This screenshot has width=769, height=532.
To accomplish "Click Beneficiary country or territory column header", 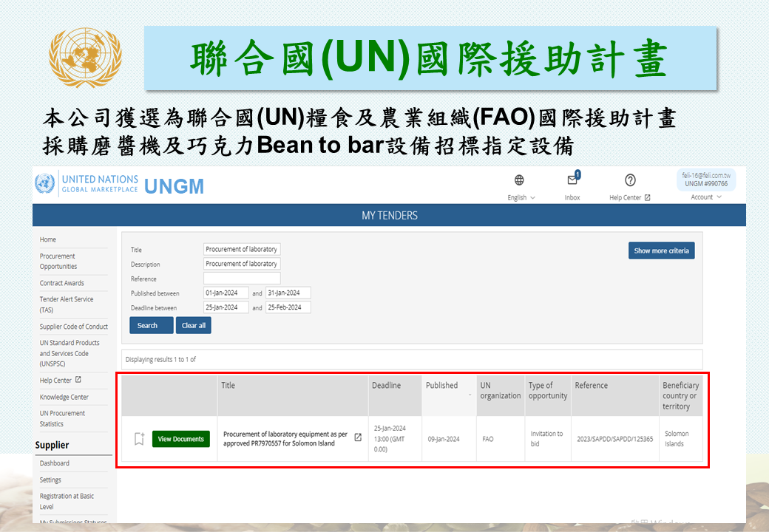I will tap(681, 396).
